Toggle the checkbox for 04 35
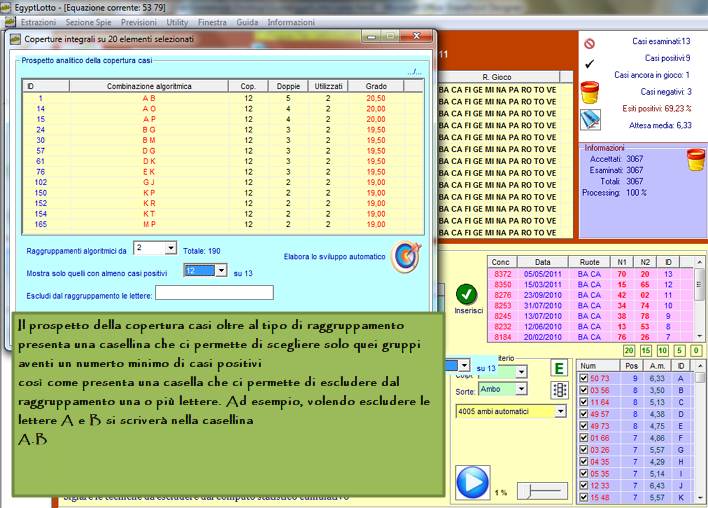The width and height of the screenshot is (708, 508). point(583,461)
